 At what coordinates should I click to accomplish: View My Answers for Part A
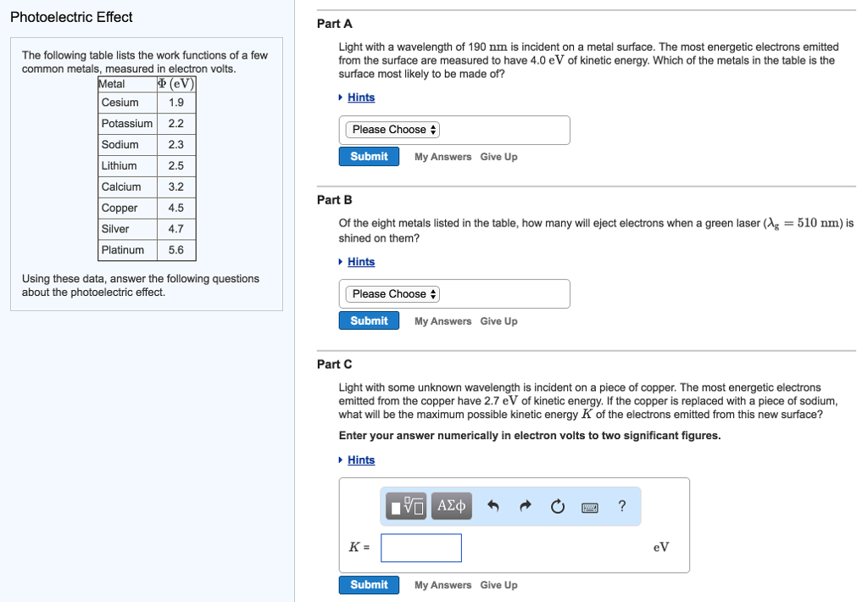tap(443, 156)
